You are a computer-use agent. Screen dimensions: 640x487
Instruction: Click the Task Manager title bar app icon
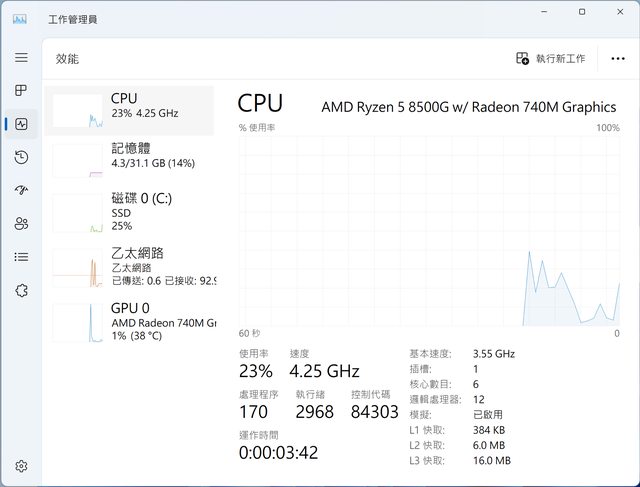[x=20, y=18]
